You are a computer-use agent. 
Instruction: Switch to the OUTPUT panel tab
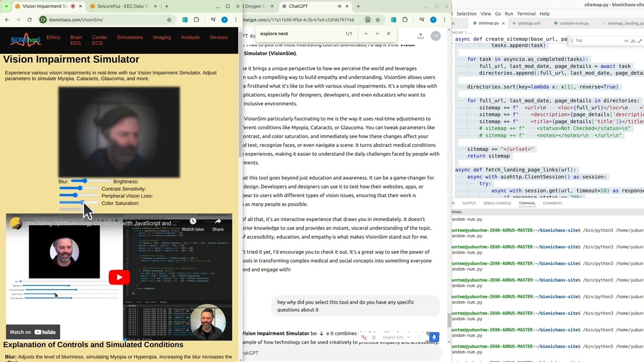tap(469, 203)
